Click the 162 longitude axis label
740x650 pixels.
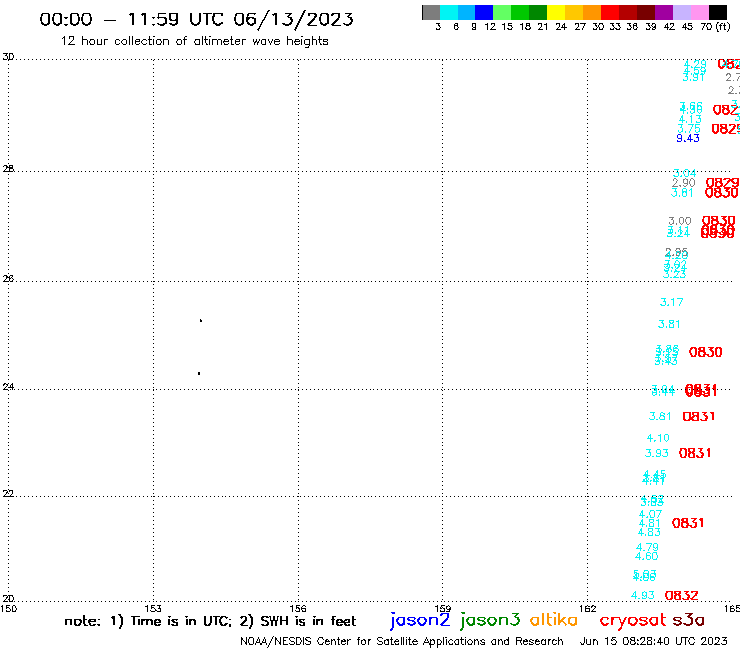(x=588, y=608)
